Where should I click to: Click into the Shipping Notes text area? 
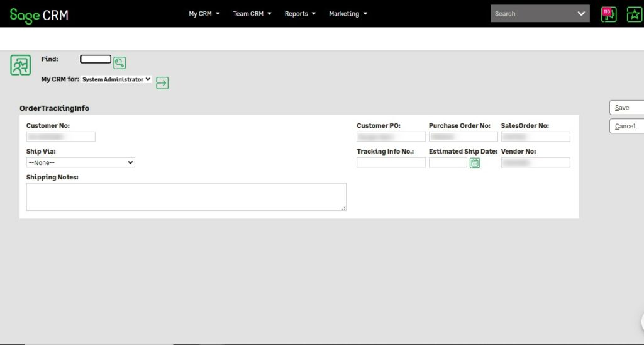[x=186, y=197]
